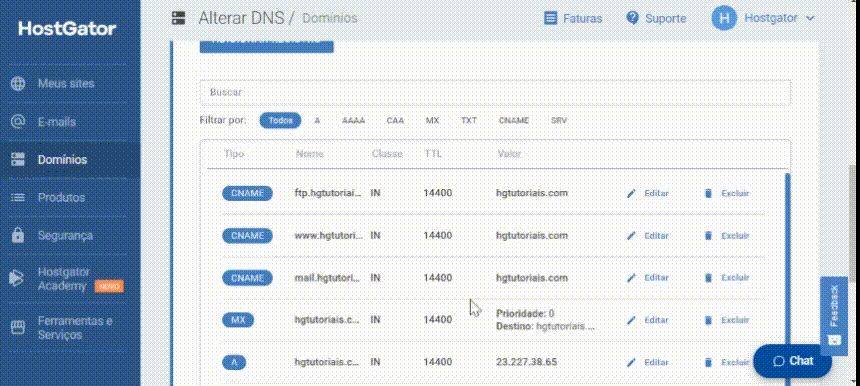
Task: Filter records by Todos
Action: coord(280,121)
